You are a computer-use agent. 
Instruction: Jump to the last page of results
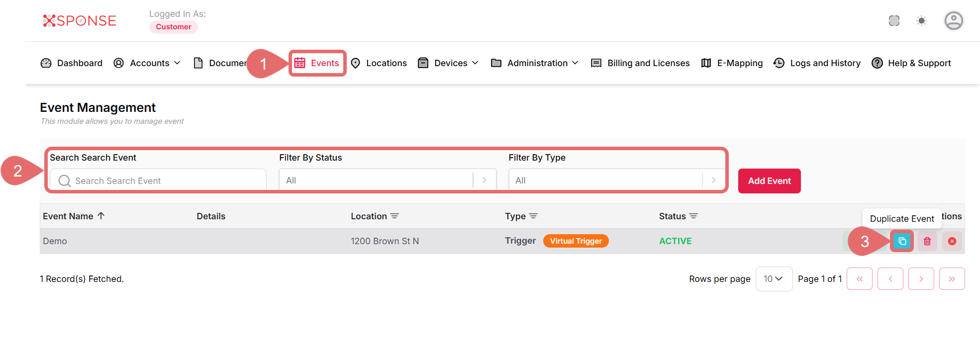pos(952,279)
